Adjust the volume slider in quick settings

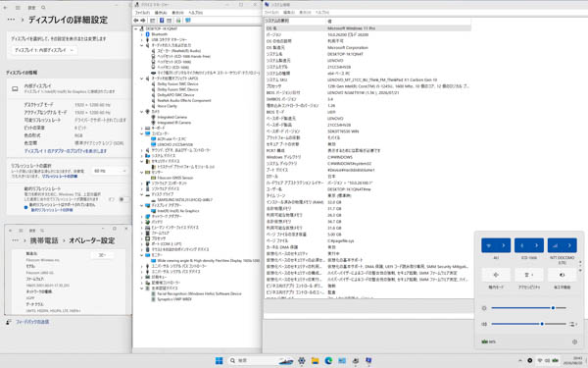(529, 324)
